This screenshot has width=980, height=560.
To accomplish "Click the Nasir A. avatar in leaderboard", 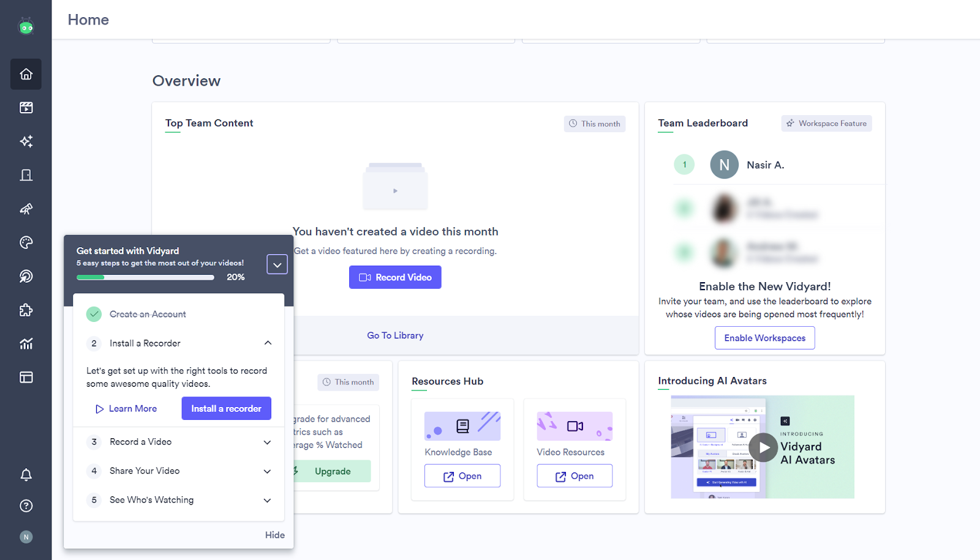I will [724, 165].
